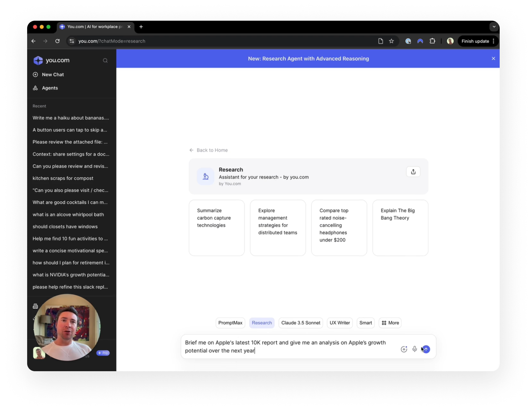Viewport: 532px width, 410px height.
Task: Open the browser three-dot menu
Action: [494, 41]
